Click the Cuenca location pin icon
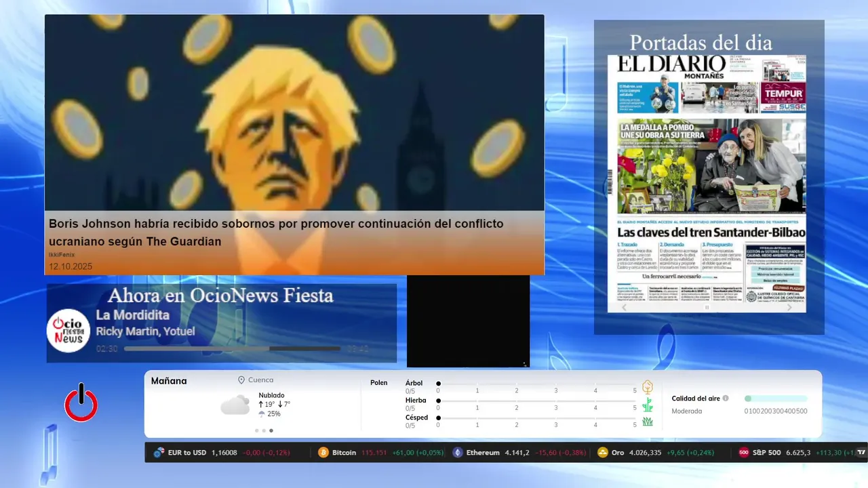868x488 pixels. point(241,380)
